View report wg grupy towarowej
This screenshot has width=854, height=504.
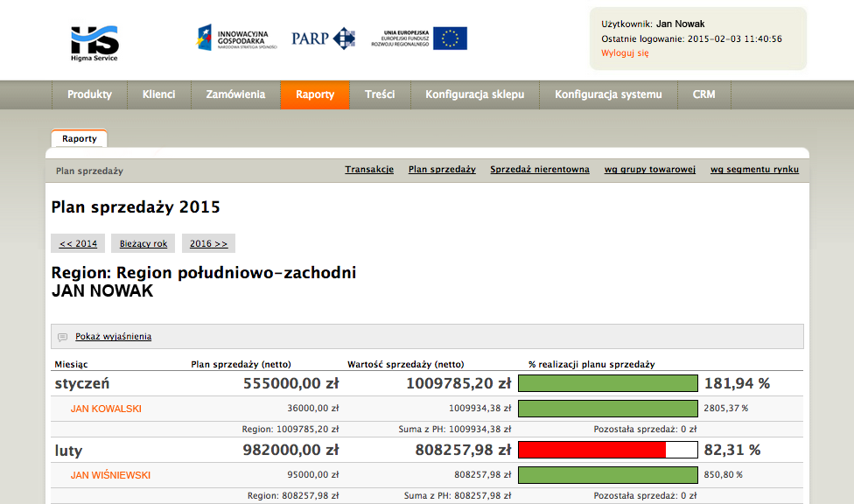[x=649, y=170]
